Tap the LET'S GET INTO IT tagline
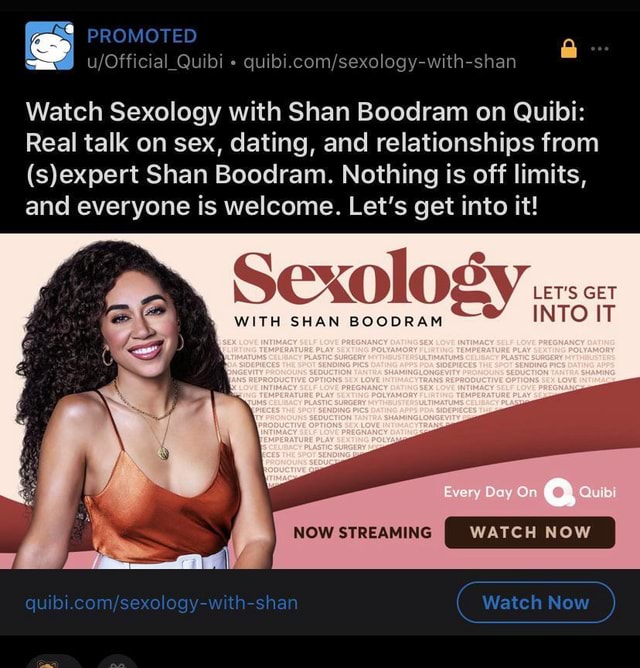 pyautogui.click(x=574, y=304)
